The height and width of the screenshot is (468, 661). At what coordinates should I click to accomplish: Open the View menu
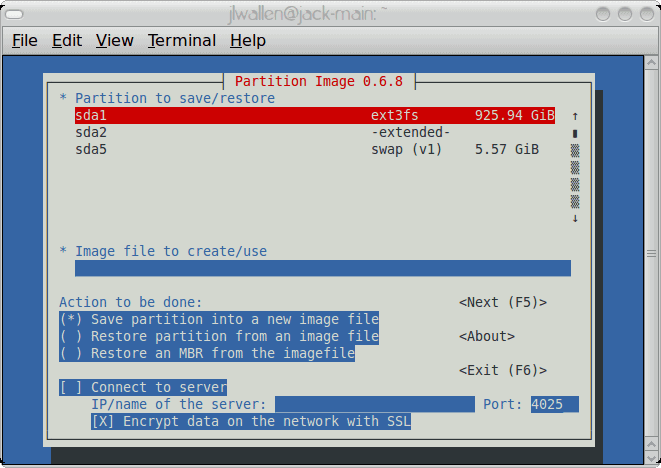coord(114,41)
